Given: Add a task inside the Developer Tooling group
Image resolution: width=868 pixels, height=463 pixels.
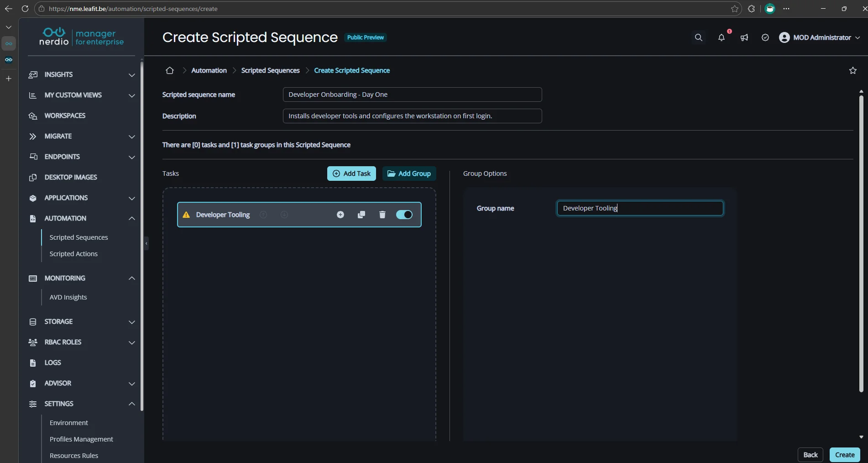Looking at the screenshot, I should point(340,215).
